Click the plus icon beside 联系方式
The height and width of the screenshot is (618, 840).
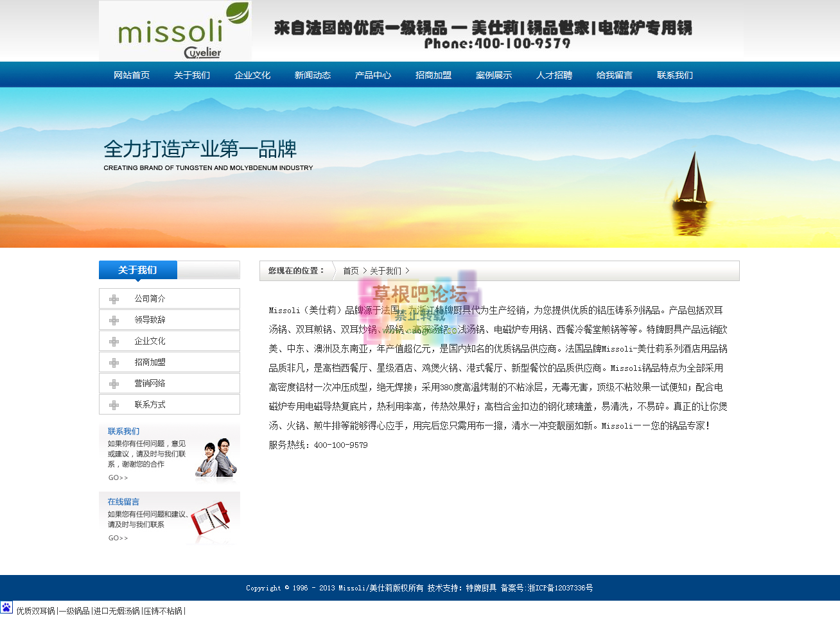[116, 404]
